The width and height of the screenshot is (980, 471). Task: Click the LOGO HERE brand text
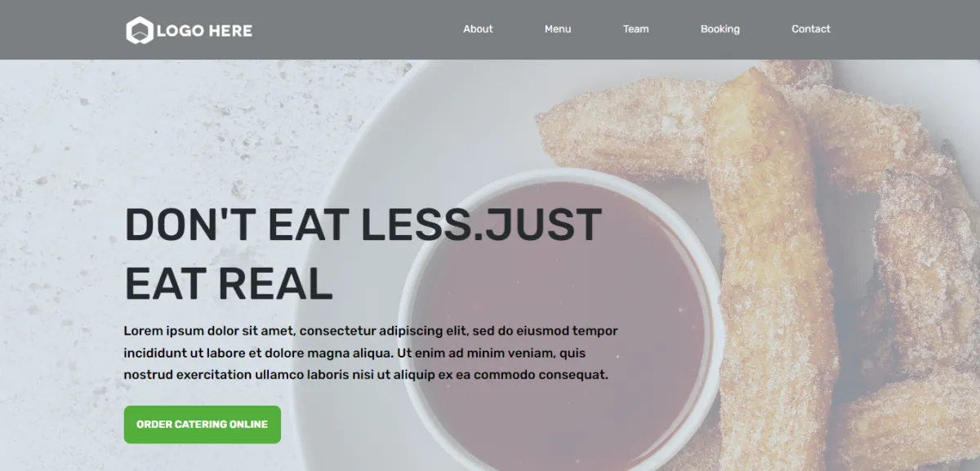[x=204, y=31]
